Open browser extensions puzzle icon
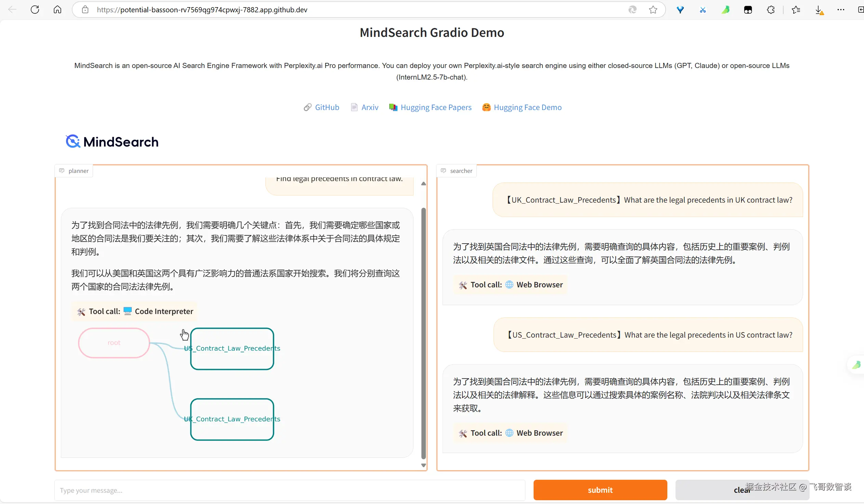The width and height of the screenshot is (864, 504). (771, 10)
